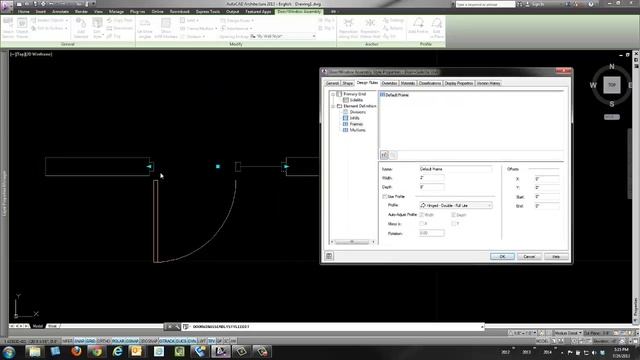This screenshot has width=640, height=360.
Task: Open the Profile dropdown list
Action: (456, 205)
